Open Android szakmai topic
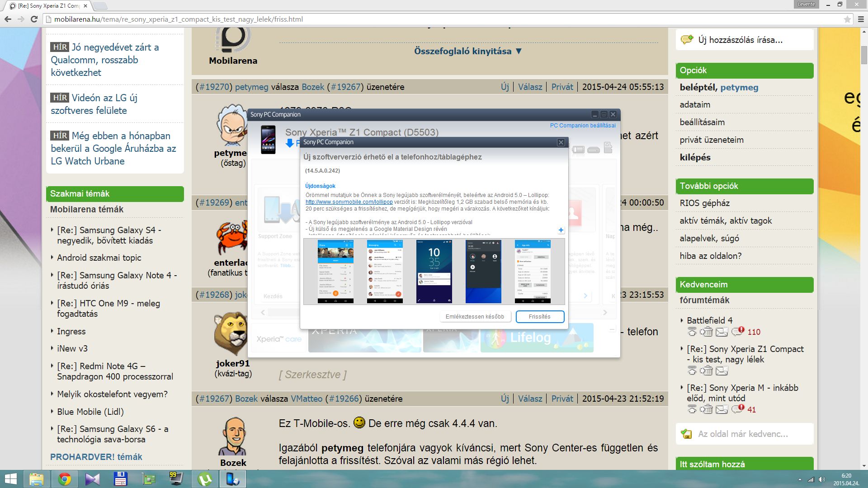Screen dimensions: 868x488 pyautogui.click(x=99, y=258)
